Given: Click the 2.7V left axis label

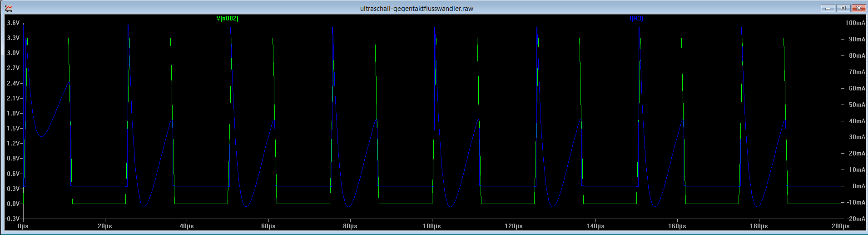Looking at the screenshot, I should [13, 68].
